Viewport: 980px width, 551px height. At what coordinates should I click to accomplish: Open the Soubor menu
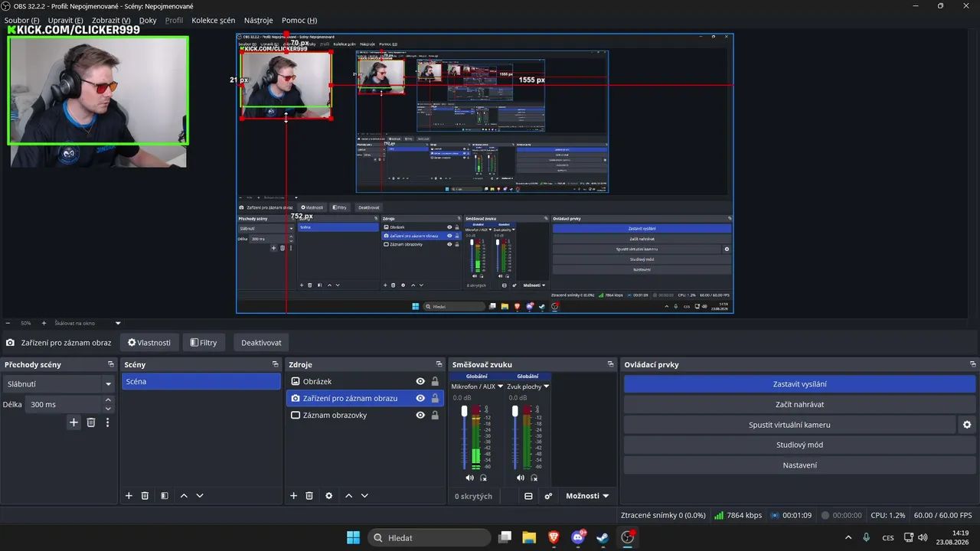point(21,20)
